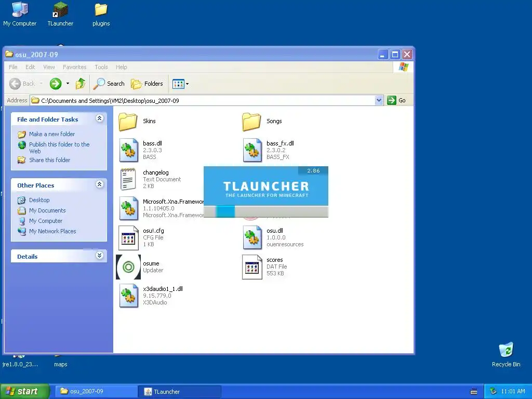
Task: Open the Recycle Bin desktop icon
Action: pyautogui.click(x=506, y=354)
